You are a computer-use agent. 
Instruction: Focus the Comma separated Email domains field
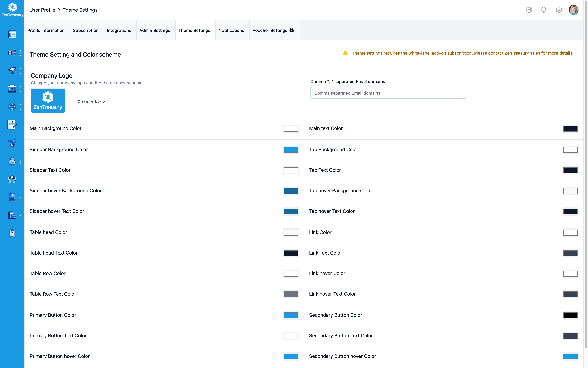click(x=388, y=93)
